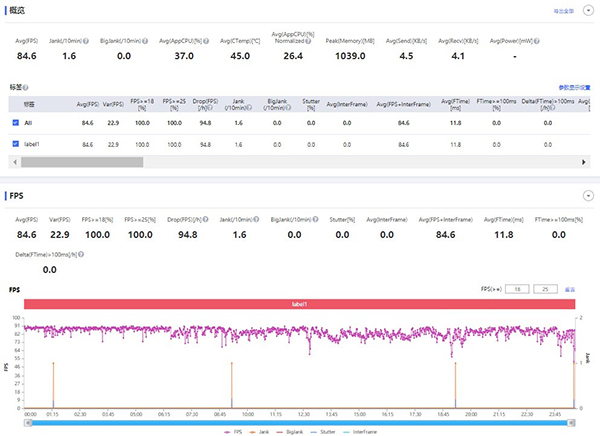Click the table's horizontal scrollbar thumb

click(80, 161)
